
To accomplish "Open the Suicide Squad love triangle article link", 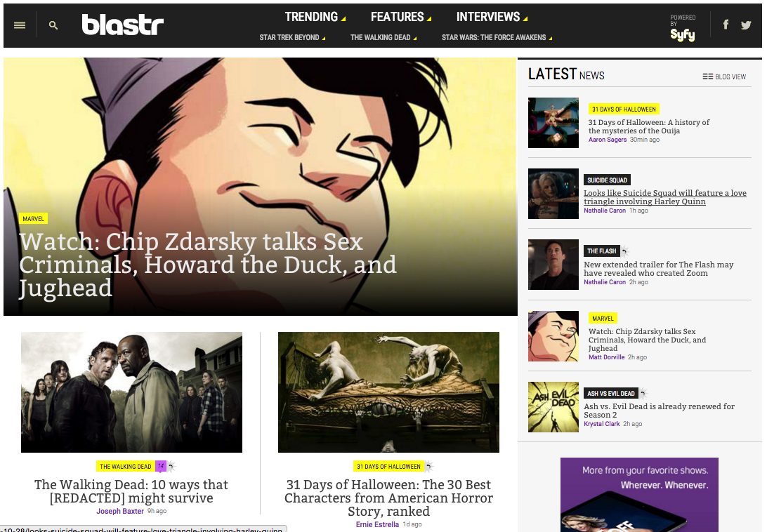I will pos(664,197).
